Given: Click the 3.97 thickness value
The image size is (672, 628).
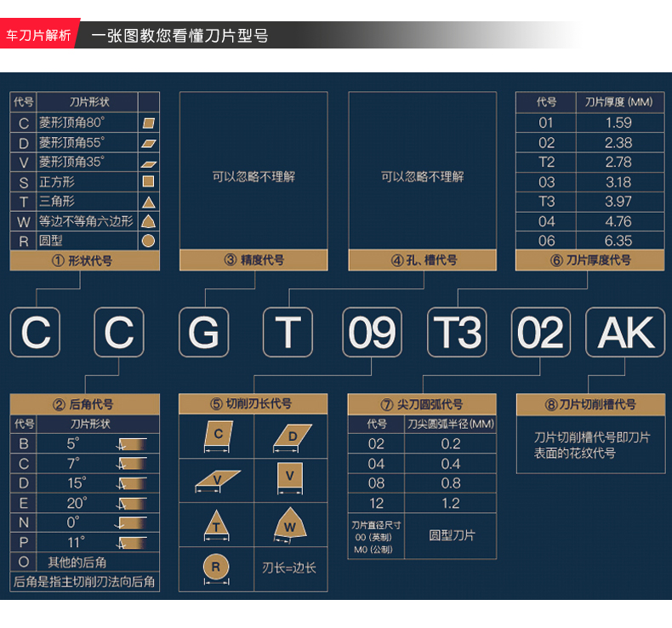Looking at the screenshot, I should 619,202.
